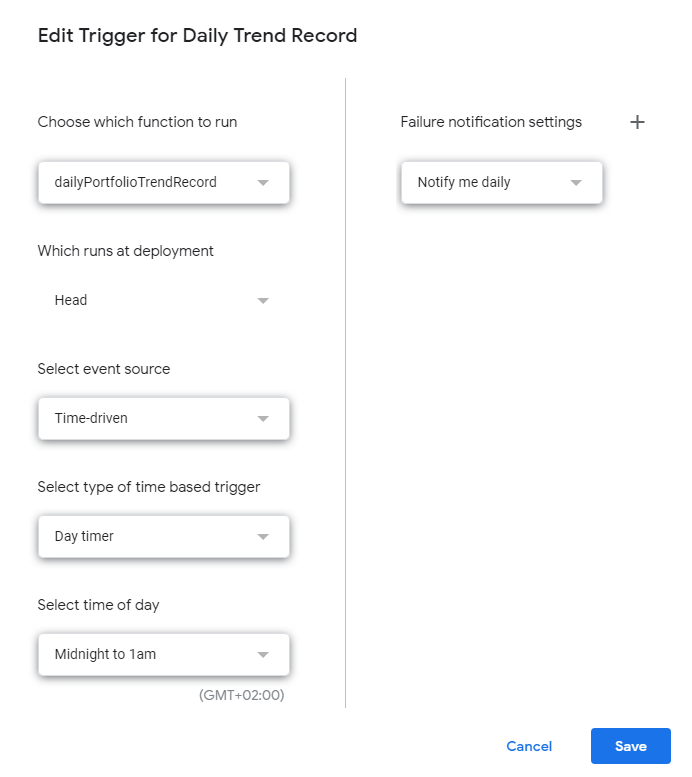Screen dimensions: 692x777
Task: Click the Edit Trigger dialog title
Action: coord(197,36)
